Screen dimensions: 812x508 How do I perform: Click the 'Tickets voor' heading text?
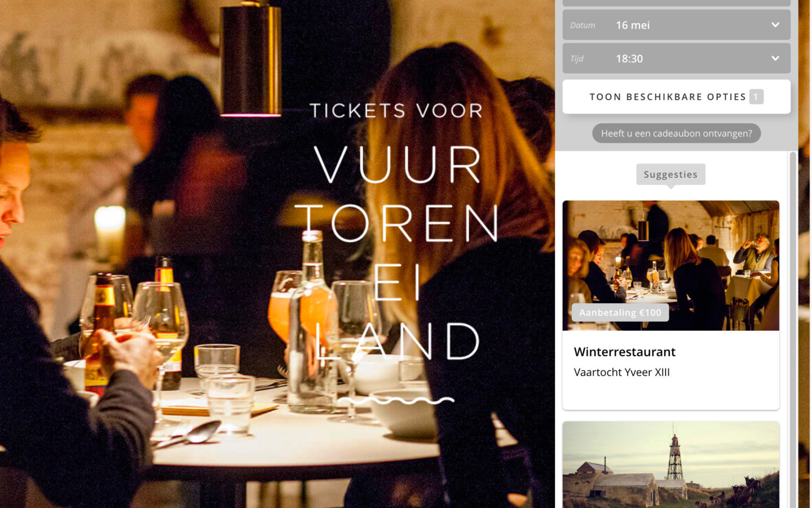tap(396, 111)
